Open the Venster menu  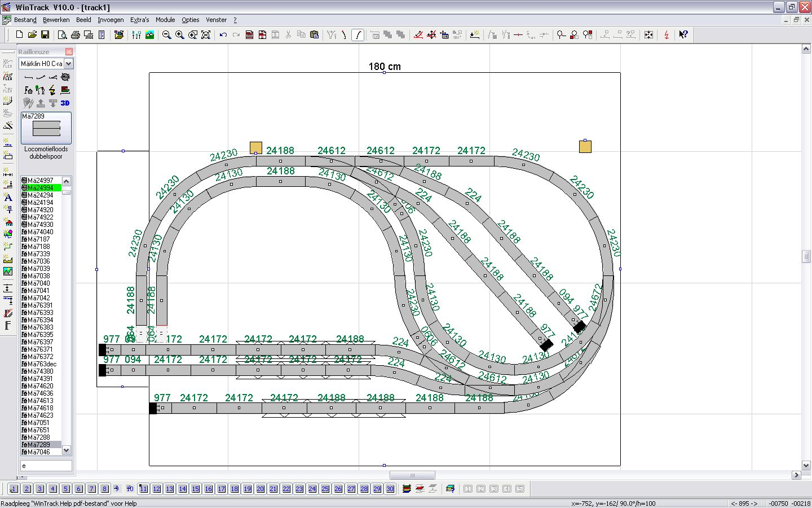pyautogui.click(x=216, y=20)
